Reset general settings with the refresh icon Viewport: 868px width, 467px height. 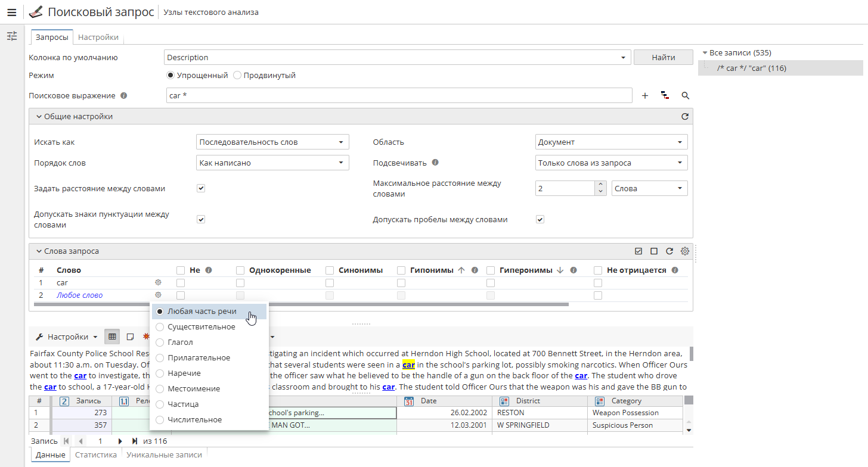coord(685,117)
